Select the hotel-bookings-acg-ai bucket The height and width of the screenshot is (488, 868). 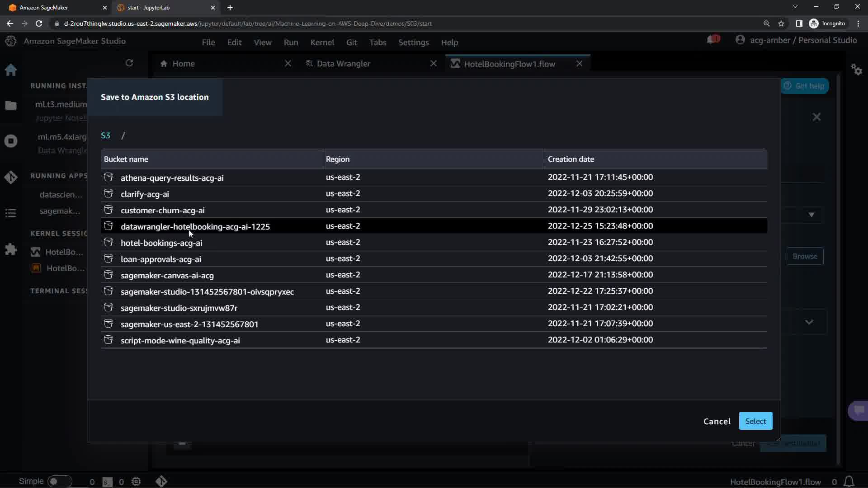tap(161, 243)
